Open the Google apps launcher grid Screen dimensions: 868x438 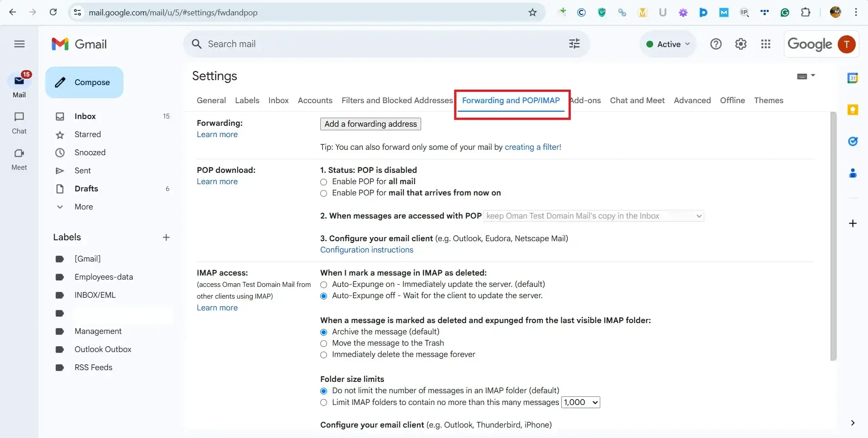pos(765,44)
